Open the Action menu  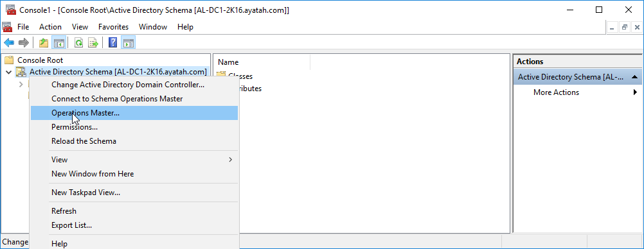click(51, 27)
